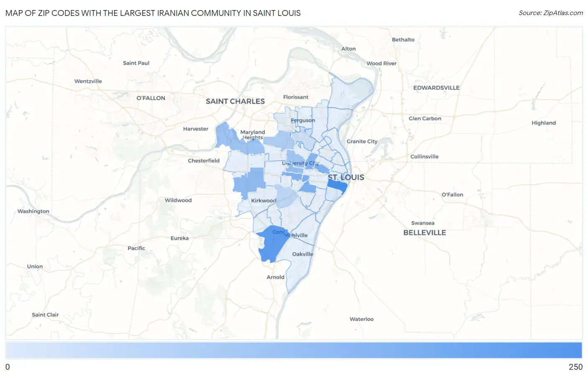Viewport: 588px width, 376px height.
Task: Click the SAINT CHARLES map label
Action: (x=235, y=101)
